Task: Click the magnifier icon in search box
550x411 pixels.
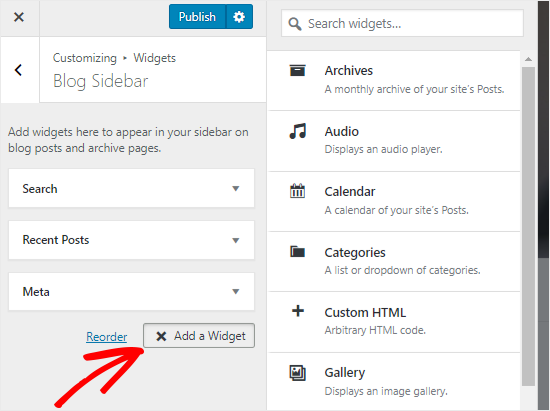Action: tap(295, 24)
